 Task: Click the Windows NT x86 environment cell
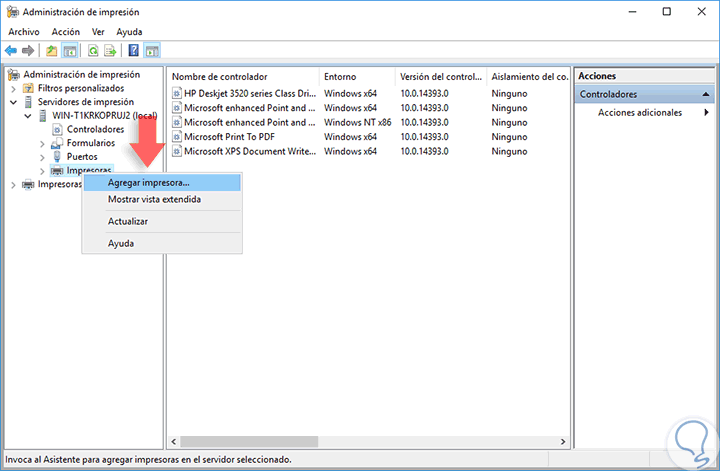coord(358,123)
